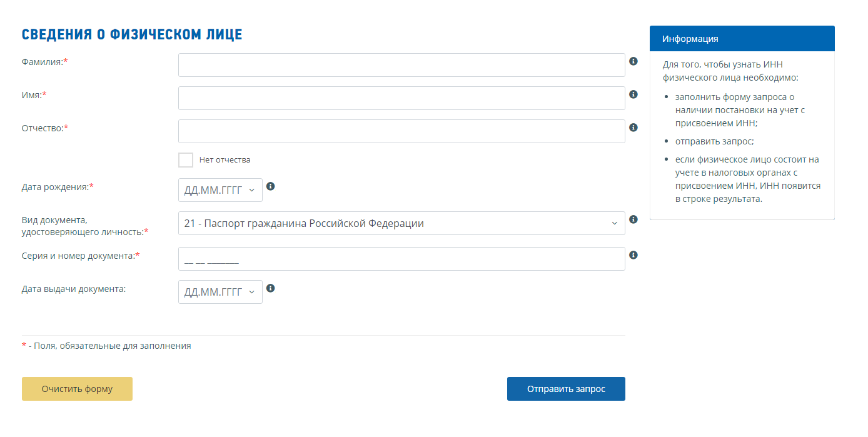Enable the "Нет отчества" checkbox
Screen dimensions: 868x437
pos(186,160)
